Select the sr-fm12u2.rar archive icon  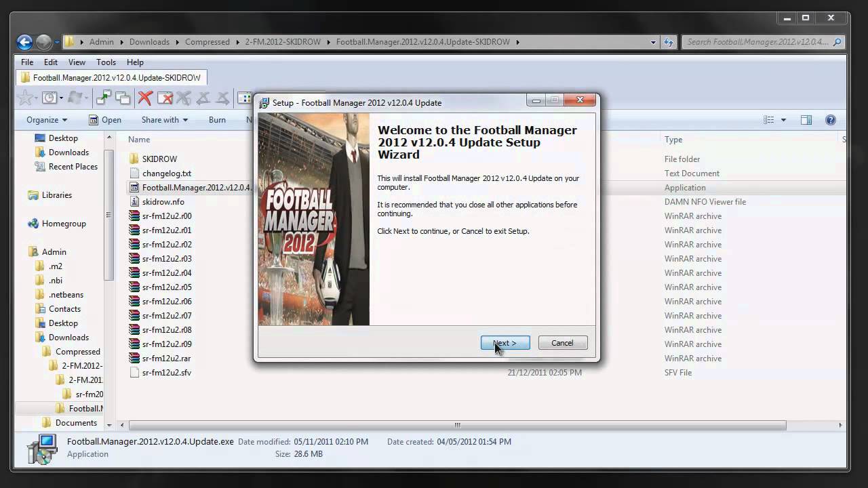click(134, 359)
